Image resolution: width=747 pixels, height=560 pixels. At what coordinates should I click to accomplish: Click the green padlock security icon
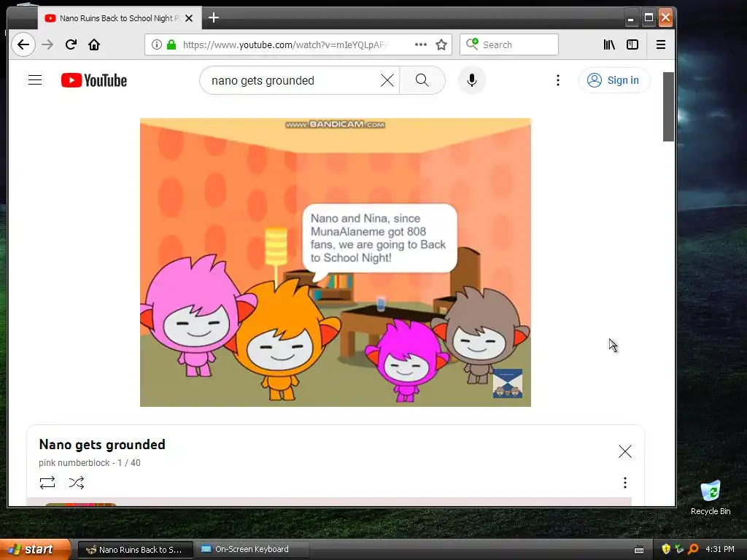point(171,44)
